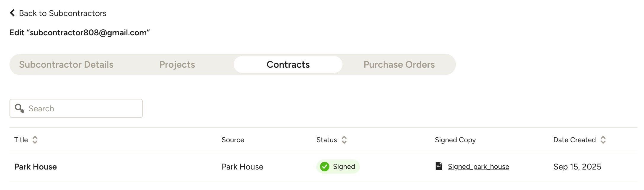
Task: Open the Subcontractor Details tab
Action: pos(66,64)
